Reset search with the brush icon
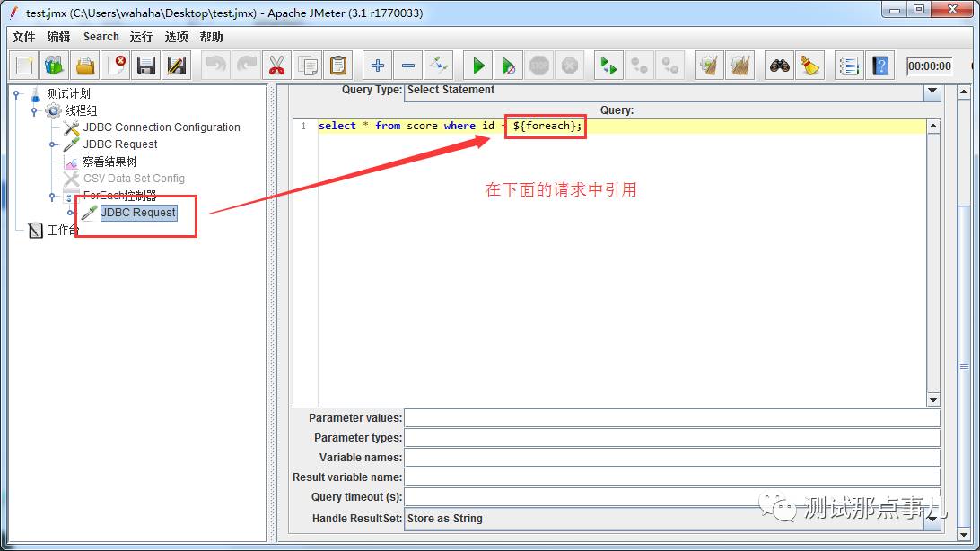The width and height of the screenshot is (980, 551). click(x=810, y=65)
